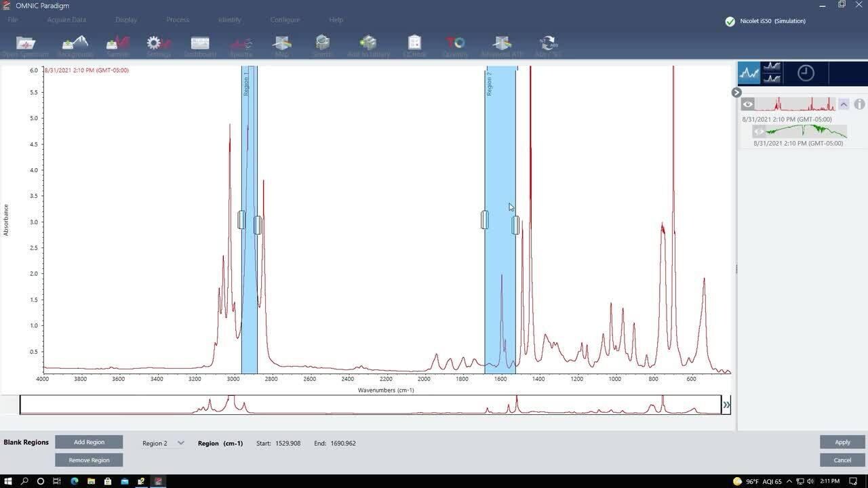Open the Process menu
868x488 pixels.
(x=178, y=20)
